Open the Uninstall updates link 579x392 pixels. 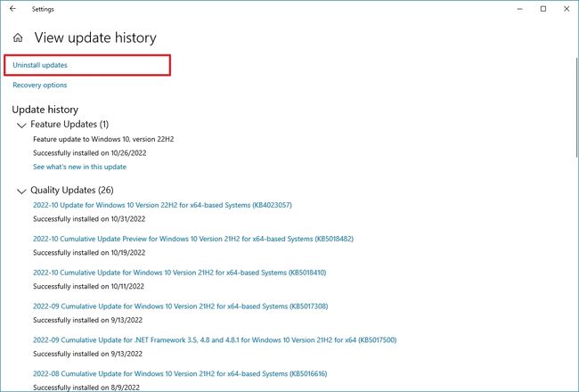(x=40, y=65)
